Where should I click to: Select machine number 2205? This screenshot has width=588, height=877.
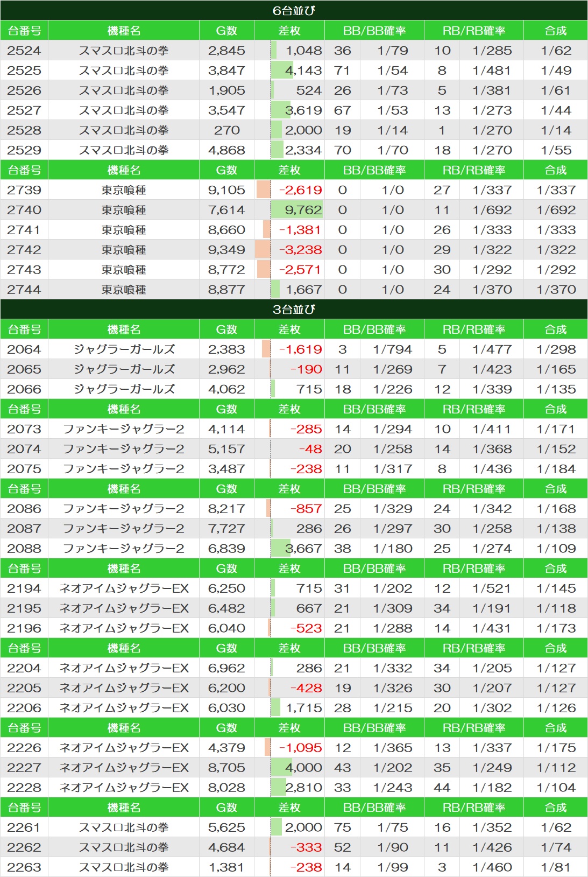click(x=24, y=688)
